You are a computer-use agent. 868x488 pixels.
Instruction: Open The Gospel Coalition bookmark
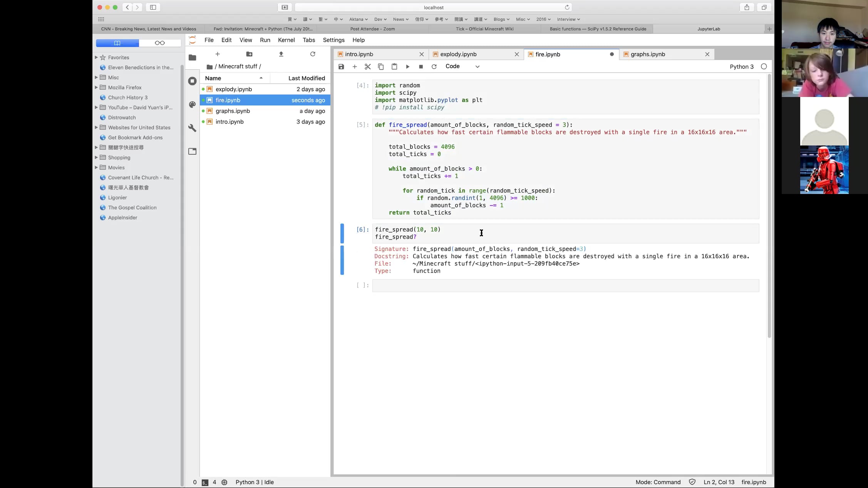click(x=132, y=207)
